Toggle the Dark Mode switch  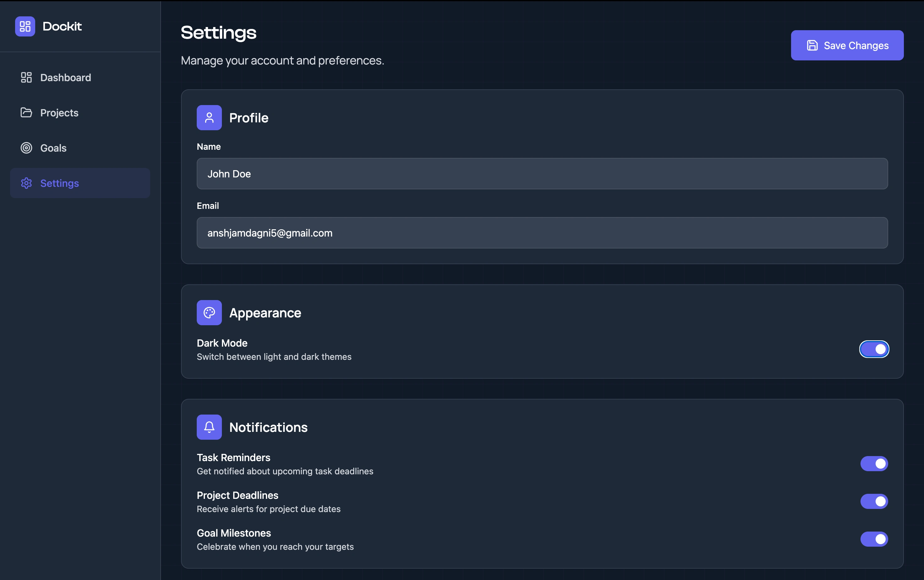tap(874, 349)
